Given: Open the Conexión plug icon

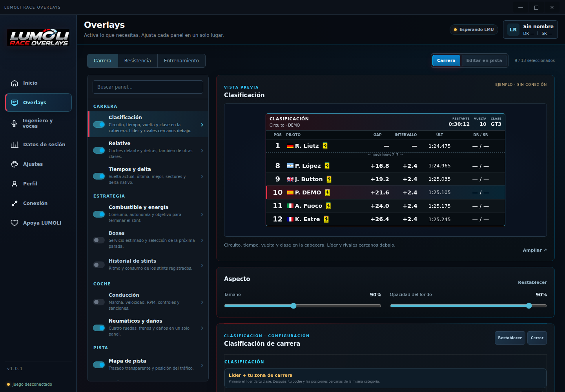Looking at the screenshot, I should pyautogui.click(x=15, y=203).
